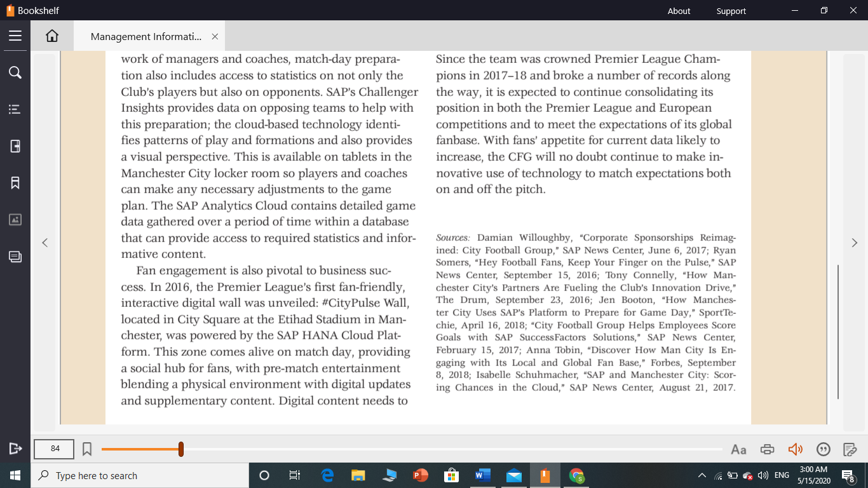Select the page number input showing 84

pyautogui.click(x=53, y=449)
